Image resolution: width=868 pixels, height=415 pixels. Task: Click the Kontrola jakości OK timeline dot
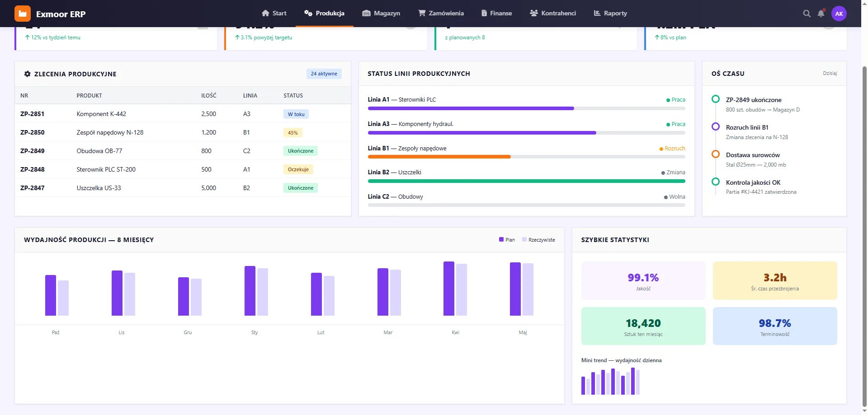tap(716, 182)
